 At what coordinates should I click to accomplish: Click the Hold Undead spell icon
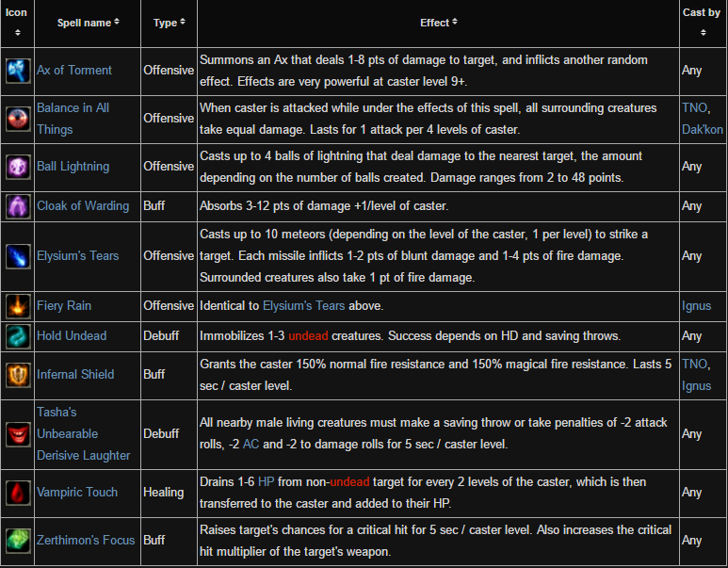(x=17, y=335)
